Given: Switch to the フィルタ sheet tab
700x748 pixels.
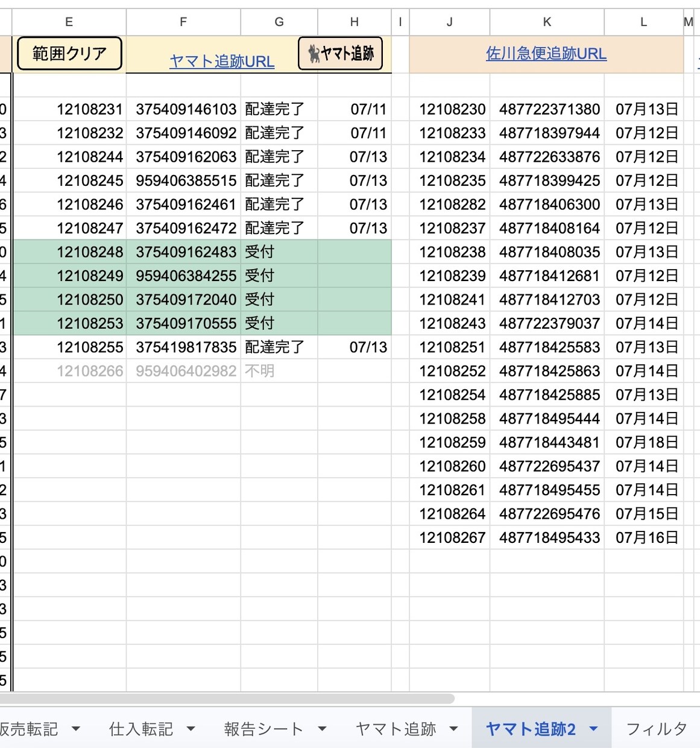Looking at the screenshot, I should 657,729.
